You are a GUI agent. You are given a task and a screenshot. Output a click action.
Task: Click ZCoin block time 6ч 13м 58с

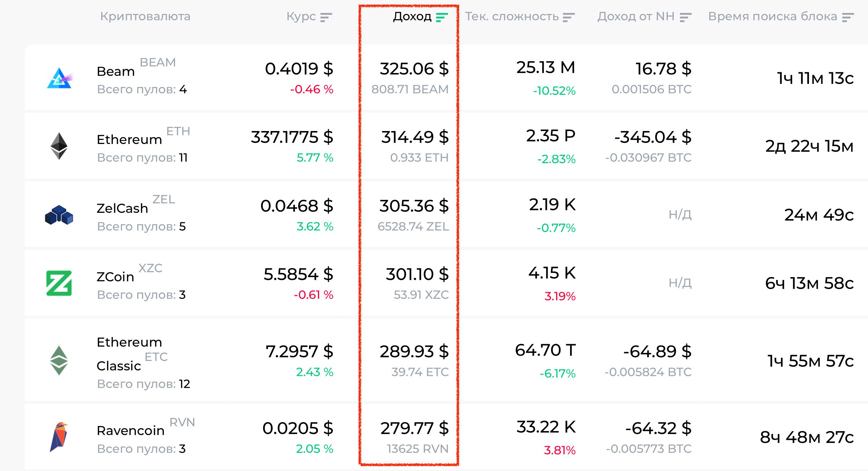(809, 283)
